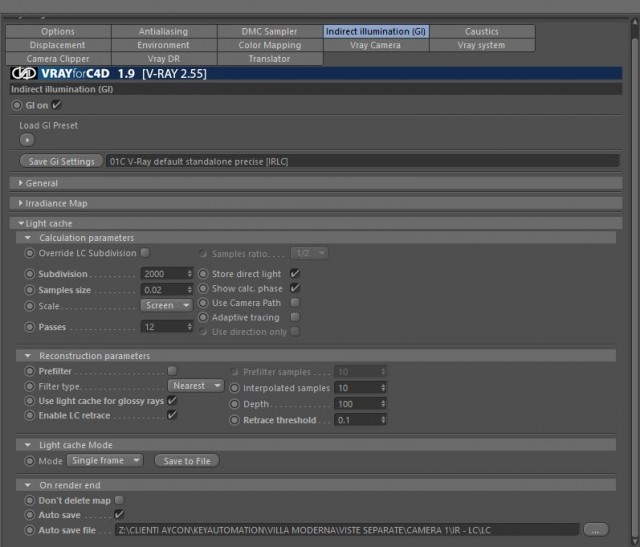Viewport: 640px width, 547px height.
Task: Click animation dot beside Auto save file
Action: click(x=29, y=530)
